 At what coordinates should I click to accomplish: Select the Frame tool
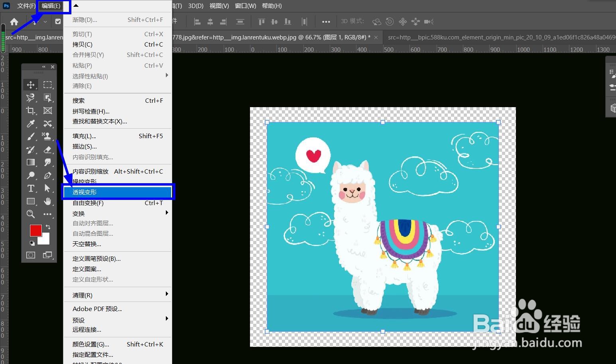47,111
